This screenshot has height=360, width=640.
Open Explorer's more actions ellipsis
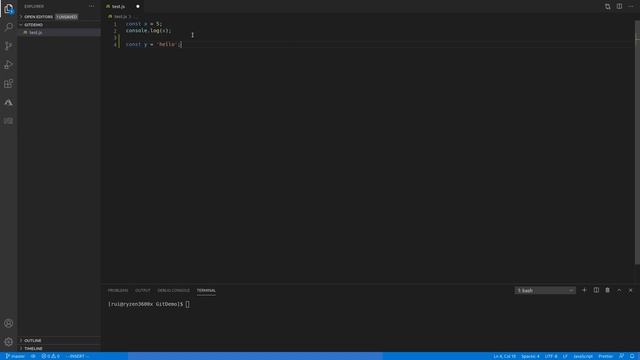tap(91, 7)
